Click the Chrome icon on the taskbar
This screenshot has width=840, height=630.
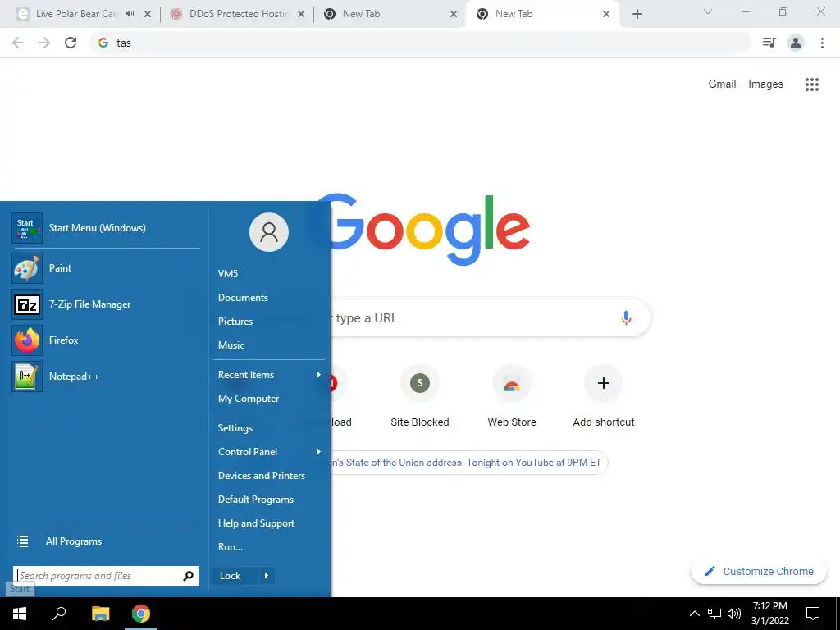pos(141,614)
